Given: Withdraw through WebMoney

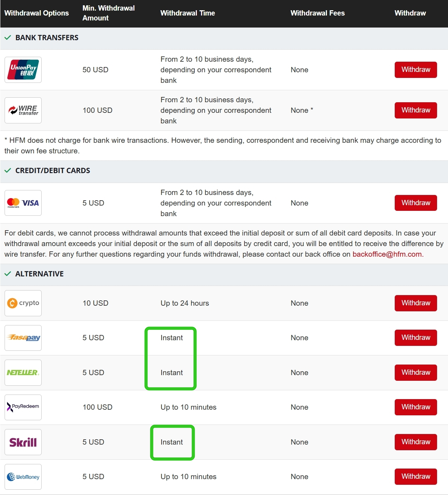Looking at the screenshot, I should tap(416, 477).
